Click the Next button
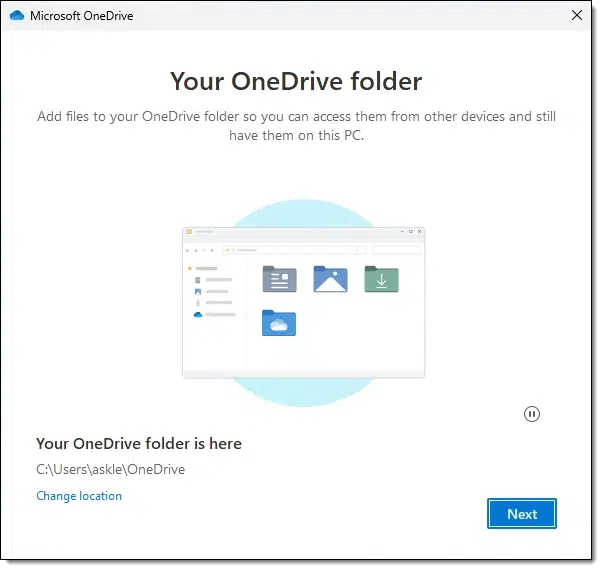The height and width of the screenshot is (570, 602). point(521,513)
